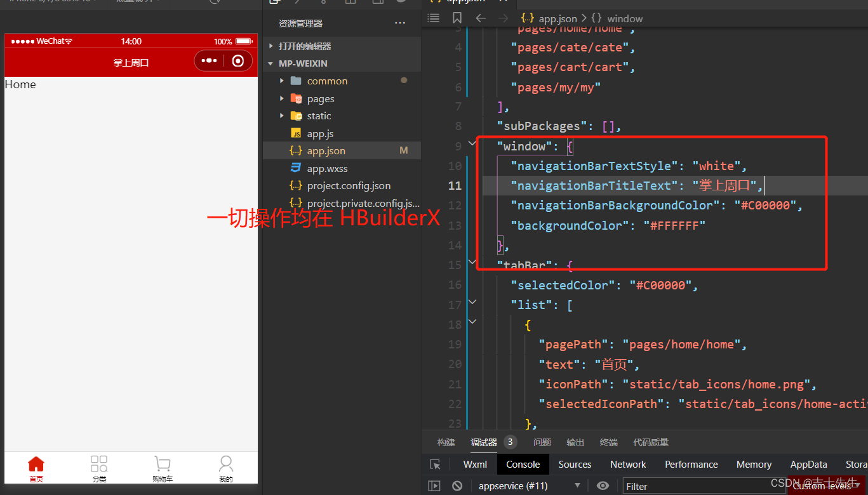
Task: Open the Network devtools tab
Action: 628,465
